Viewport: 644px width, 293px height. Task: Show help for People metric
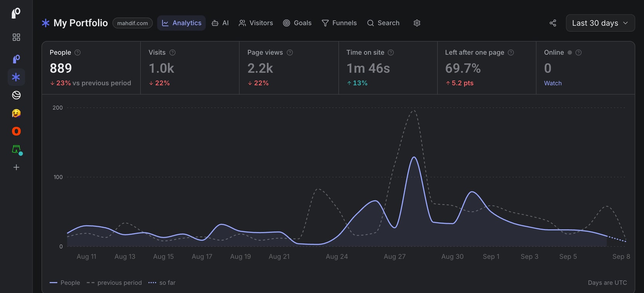[77, 52]
